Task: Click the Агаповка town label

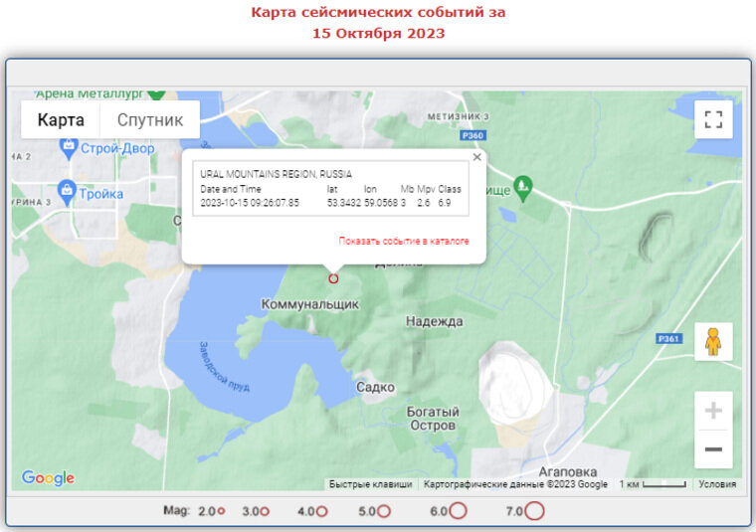Action: pos(567,471)
